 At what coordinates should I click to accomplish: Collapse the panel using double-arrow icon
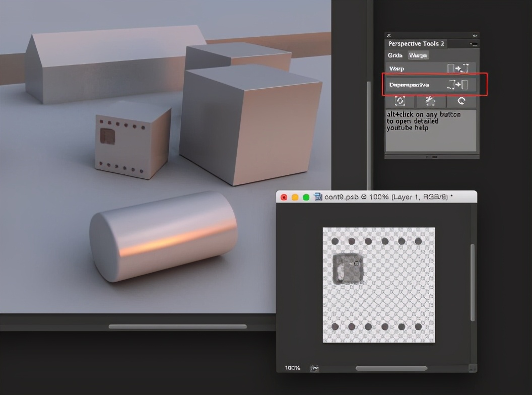click(x=475, y=36)
